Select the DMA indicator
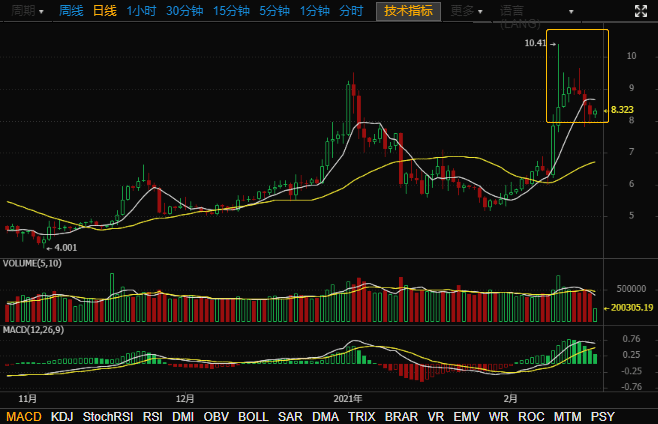Screen dimensions: 658x424 [x=325, y=416]
